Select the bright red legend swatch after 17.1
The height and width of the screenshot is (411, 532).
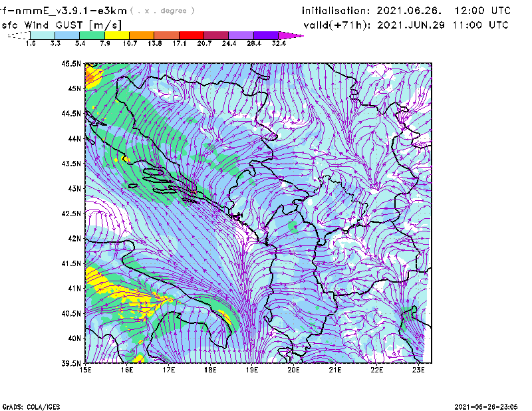point(192,35)
